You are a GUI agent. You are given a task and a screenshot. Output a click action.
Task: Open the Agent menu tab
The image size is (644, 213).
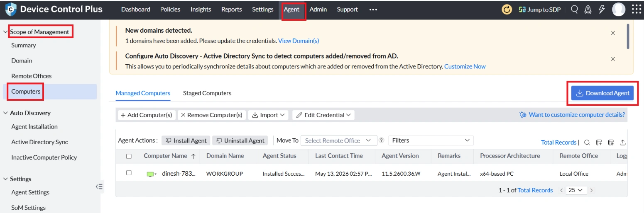tap(291, 10)
